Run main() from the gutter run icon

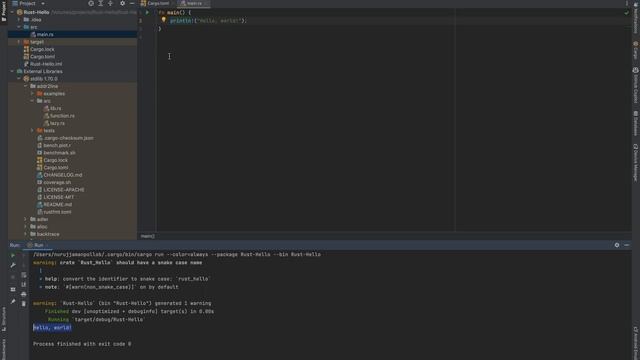pos(147,12)
